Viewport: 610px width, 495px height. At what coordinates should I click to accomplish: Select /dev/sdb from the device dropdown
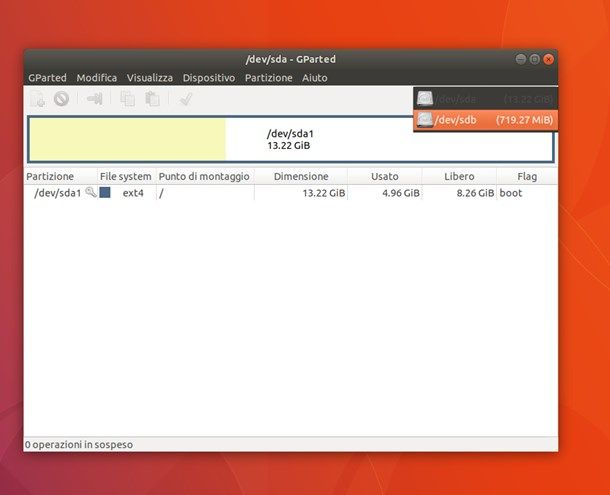[485, 120]
